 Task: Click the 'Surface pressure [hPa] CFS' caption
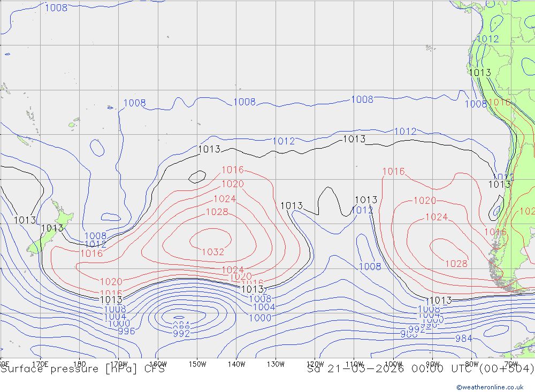[x=82, y=369]
